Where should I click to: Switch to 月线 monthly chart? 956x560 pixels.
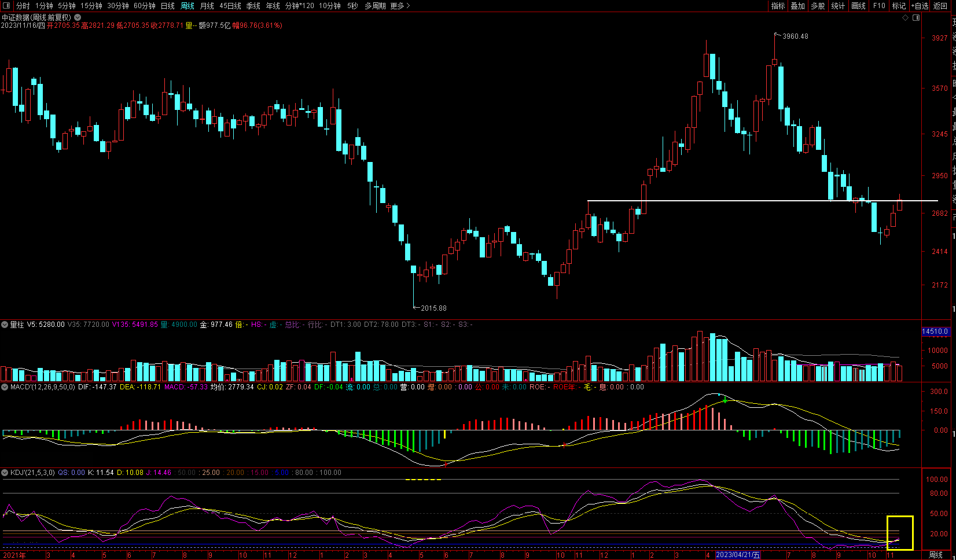(207, 6)
